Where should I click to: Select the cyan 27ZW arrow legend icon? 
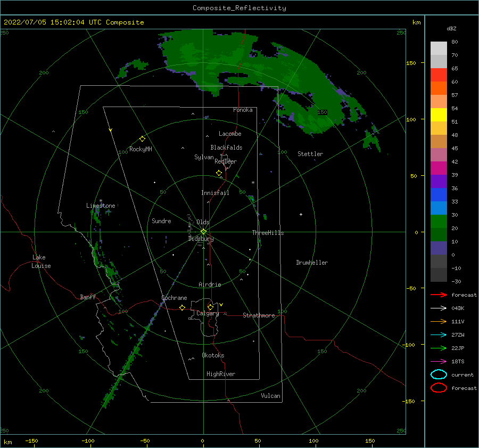click(x=439, y=335)
